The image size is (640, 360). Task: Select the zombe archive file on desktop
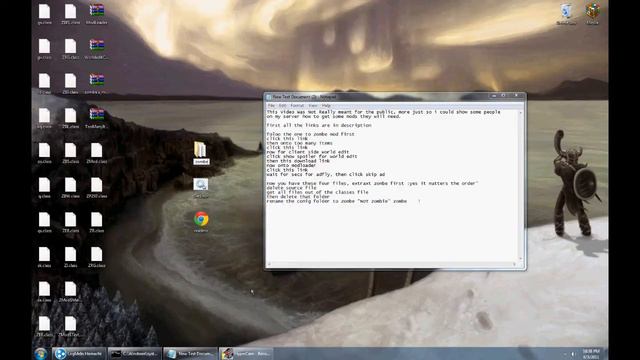[97, 83]
